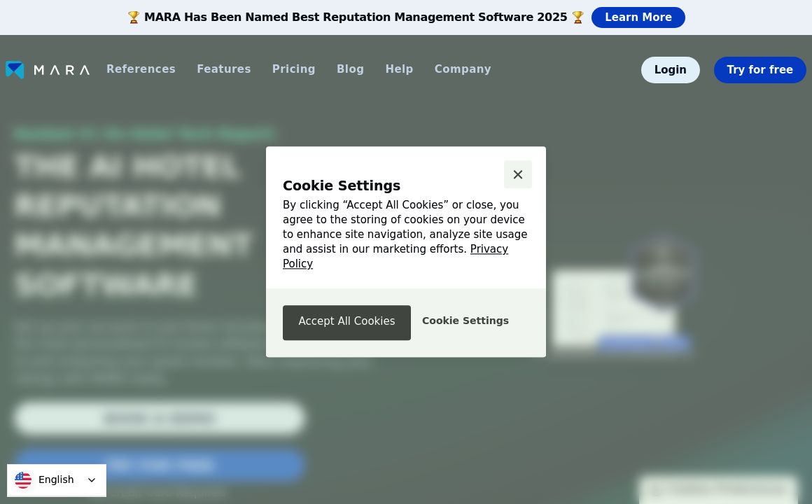This screenshot has height=504, width=812.
Task: Click Learn More in the top banner
Action: 638,17
